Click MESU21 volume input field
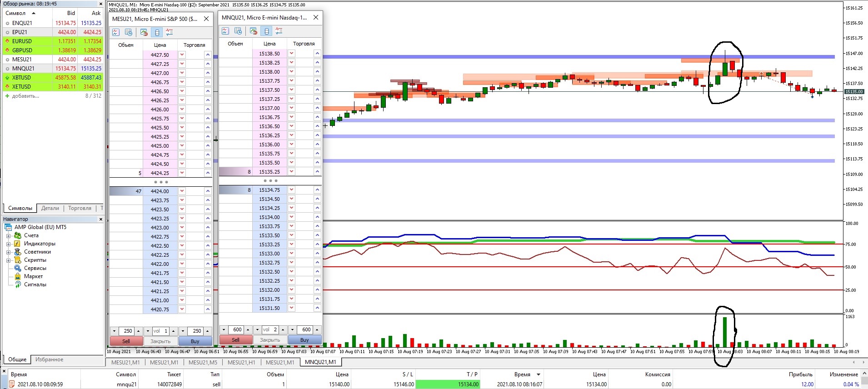The height and width of the screenshot is (389, 868). [160, 331]
